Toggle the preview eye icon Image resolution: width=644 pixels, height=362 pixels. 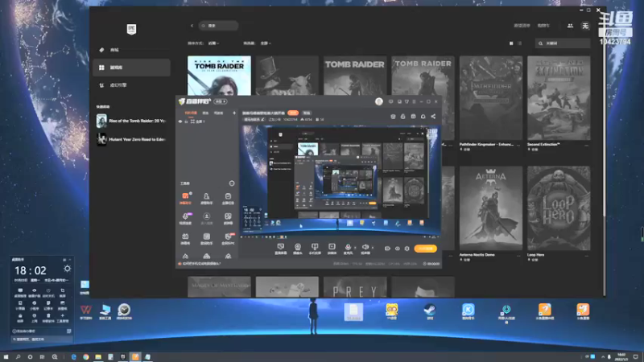pos(397,249)
